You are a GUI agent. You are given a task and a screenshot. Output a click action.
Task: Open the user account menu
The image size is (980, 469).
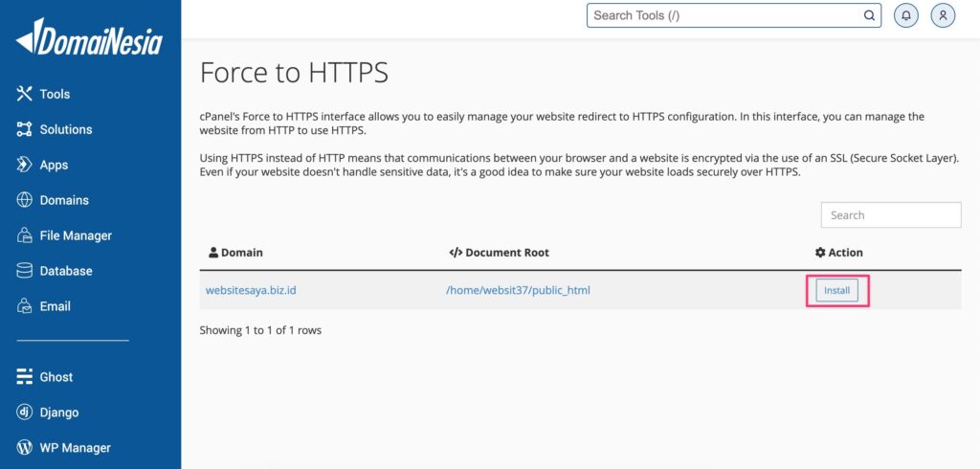click(944, 15)
